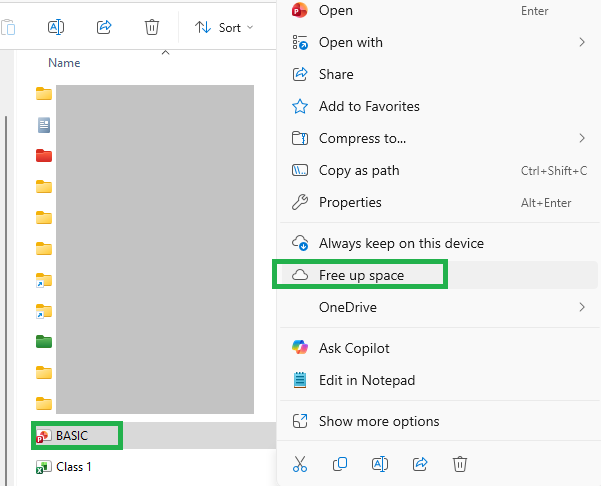Click the Notepad icon beside Edit in Notepad

point(300,380)
